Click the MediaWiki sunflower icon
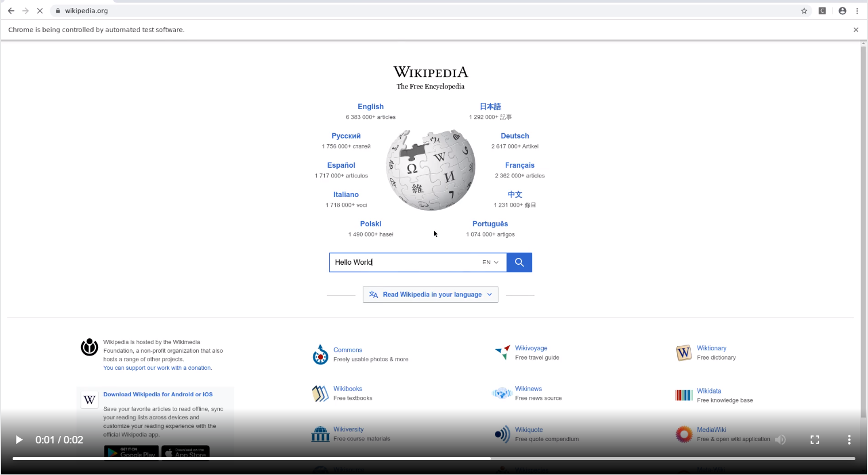 click(684, 434)
